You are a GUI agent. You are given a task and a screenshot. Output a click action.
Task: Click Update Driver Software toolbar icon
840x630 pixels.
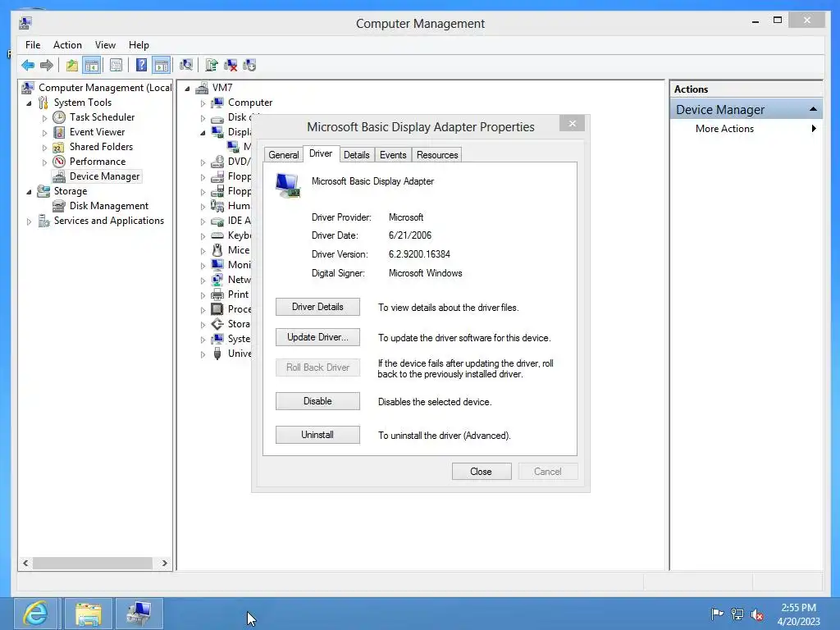point(211,66)
